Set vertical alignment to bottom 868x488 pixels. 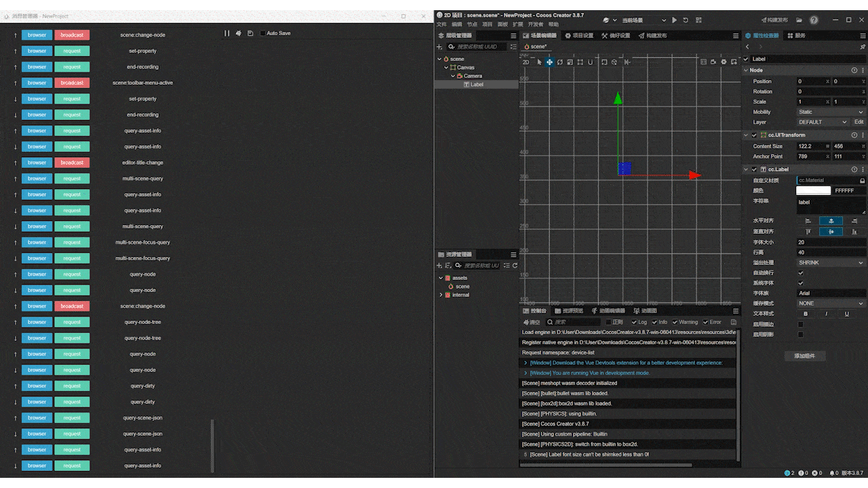point(854,231)
